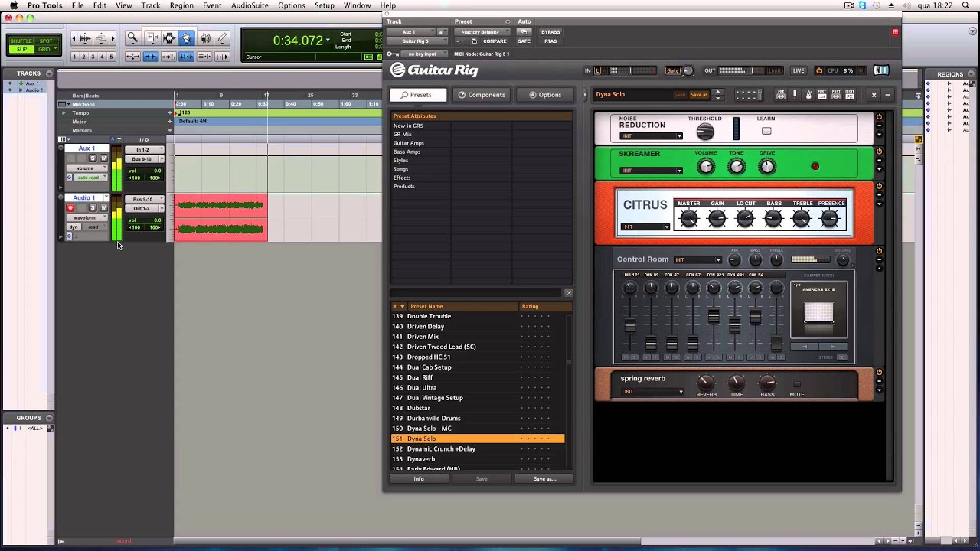
Task: Select the Grabber hand tool
Action: point(187,37)
